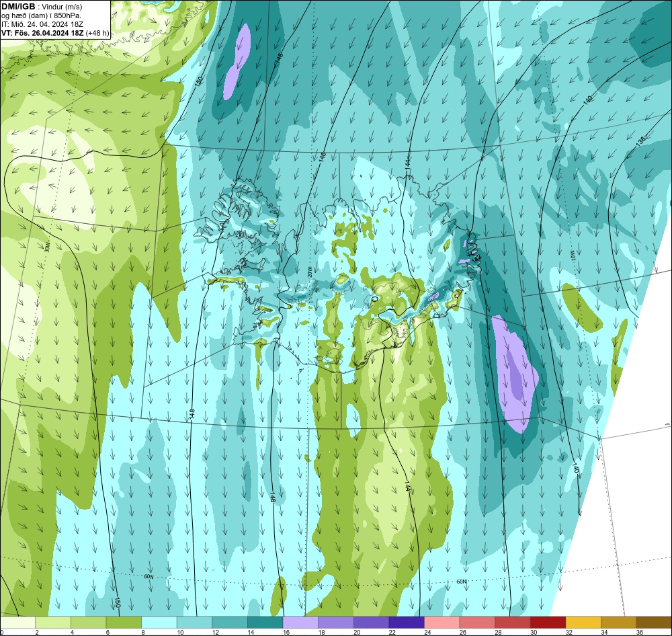Click the ochre 34–36 m/s legend swatch

pyautogui.click(x=619, y=623)
